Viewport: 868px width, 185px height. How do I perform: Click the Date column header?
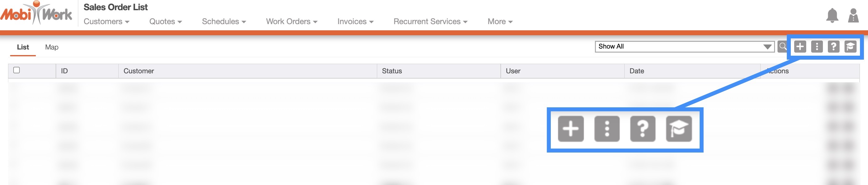coord(637,71)
